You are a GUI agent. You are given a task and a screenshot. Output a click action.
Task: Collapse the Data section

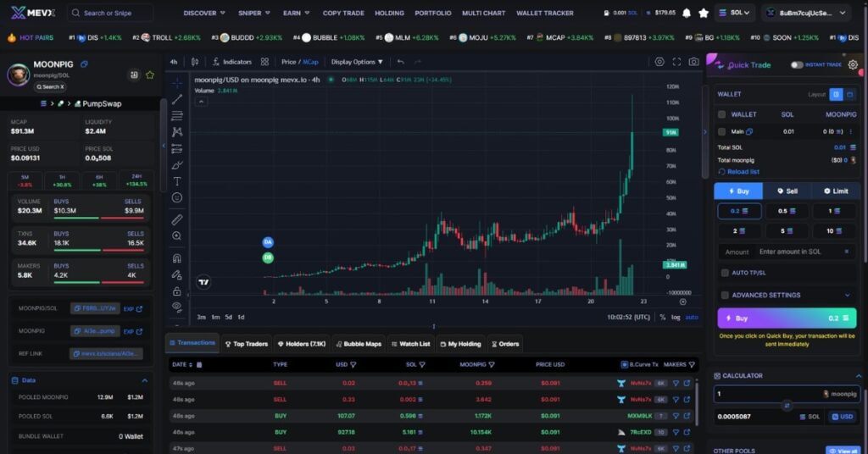pos(144,380)
